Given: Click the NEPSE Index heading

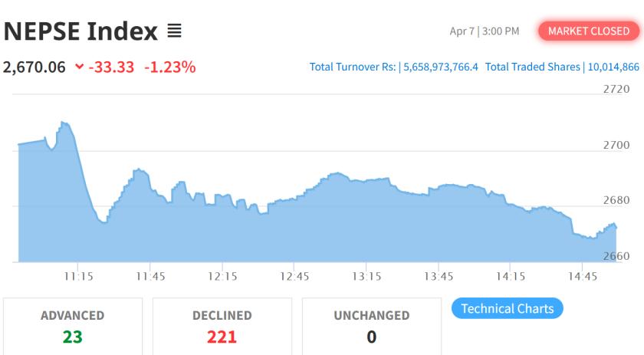Looking at the screenshot, I should tap(80, 31).
